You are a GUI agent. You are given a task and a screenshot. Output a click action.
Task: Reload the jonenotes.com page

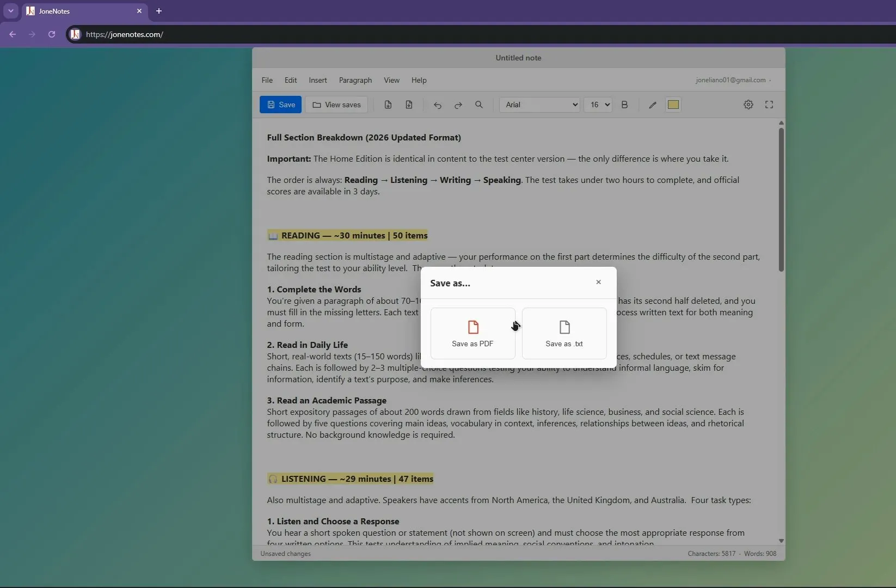click(x=52, y=34)
